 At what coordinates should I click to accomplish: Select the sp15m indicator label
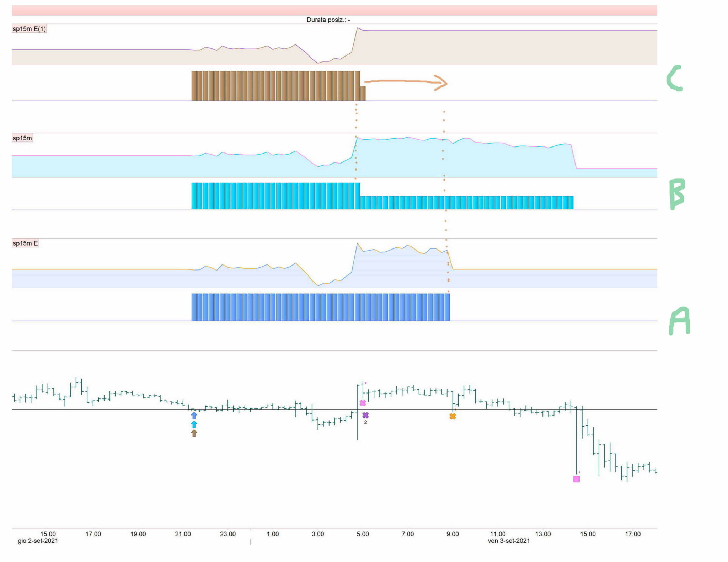point(22,138)
